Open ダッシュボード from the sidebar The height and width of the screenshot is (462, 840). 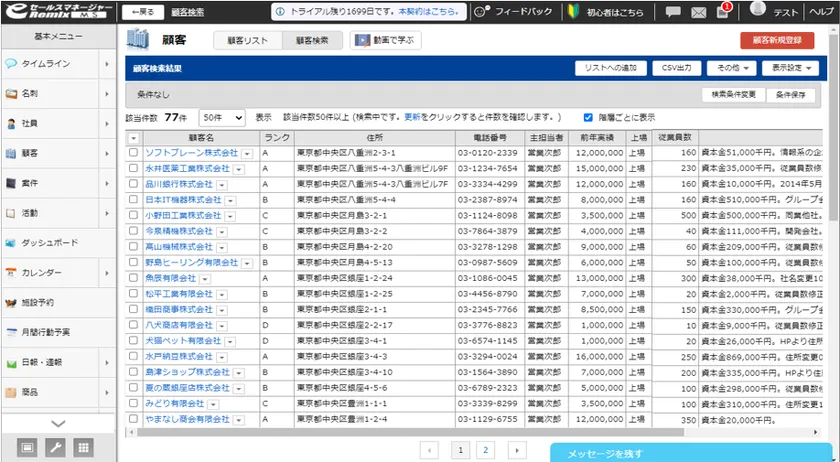pyautogui.click(x=49, y=243)
